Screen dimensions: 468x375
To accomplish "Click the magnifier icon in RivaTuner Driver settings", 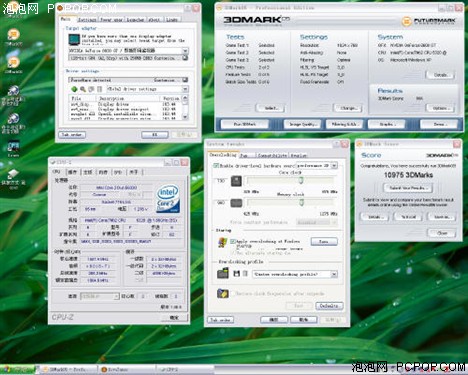I will pos(83,89).
